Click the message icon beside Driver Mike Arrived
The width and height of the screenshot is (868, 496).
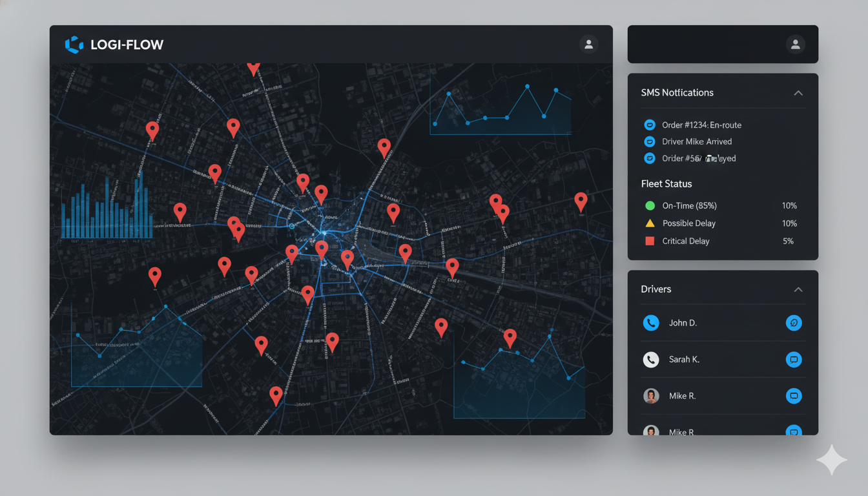click(649, 141)
